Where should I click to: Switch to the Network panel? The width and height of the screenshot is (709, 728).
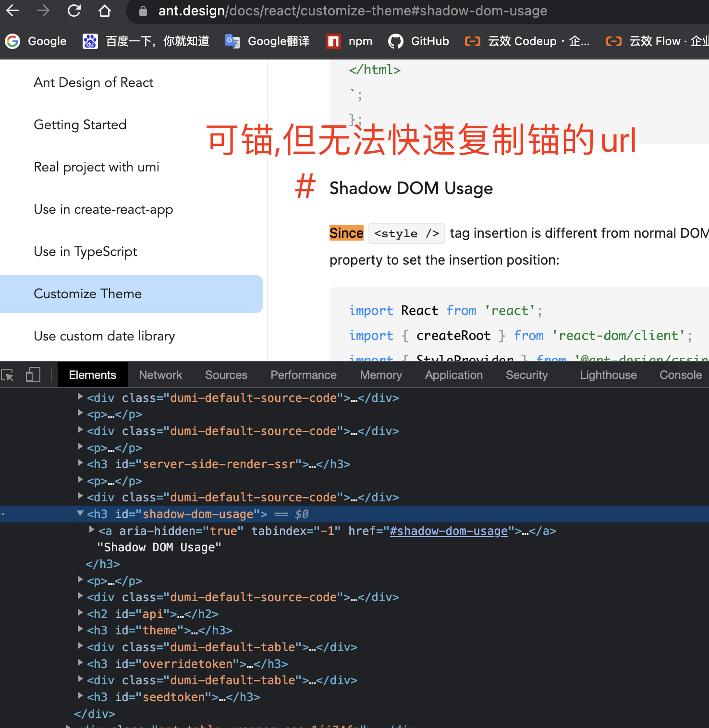(x=160, y=375)
